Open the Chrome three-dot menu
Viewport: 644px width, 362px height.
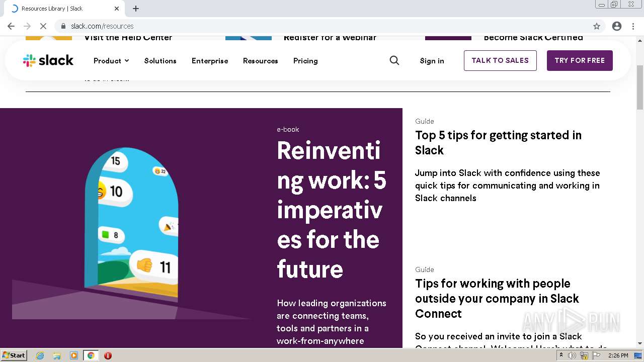pyautogui.click(x=633, y=26)
